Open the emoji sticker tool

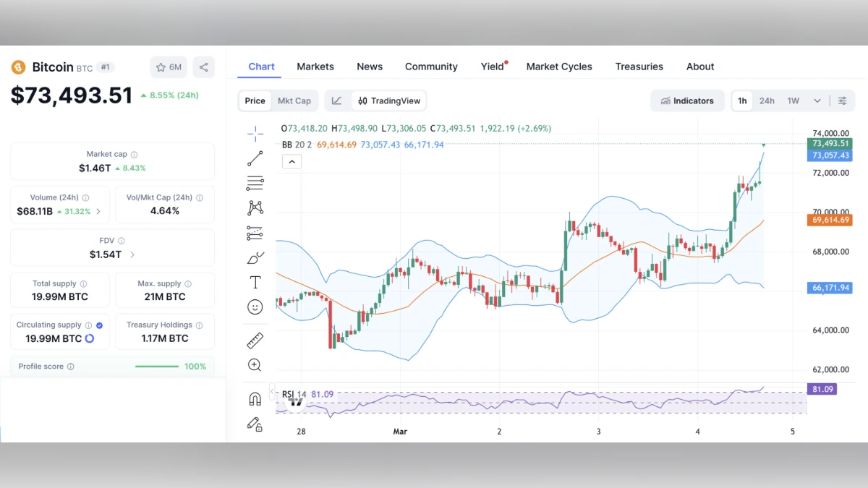255,307
